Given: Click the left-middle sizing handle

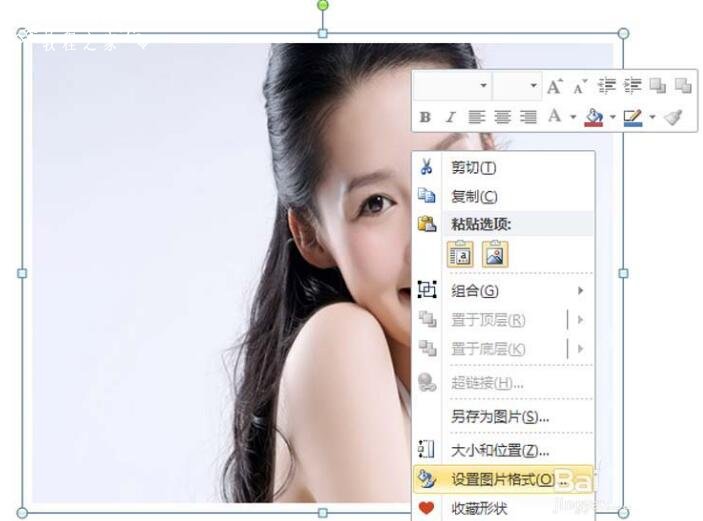Looking at the screenshot, I should (22, 273).
